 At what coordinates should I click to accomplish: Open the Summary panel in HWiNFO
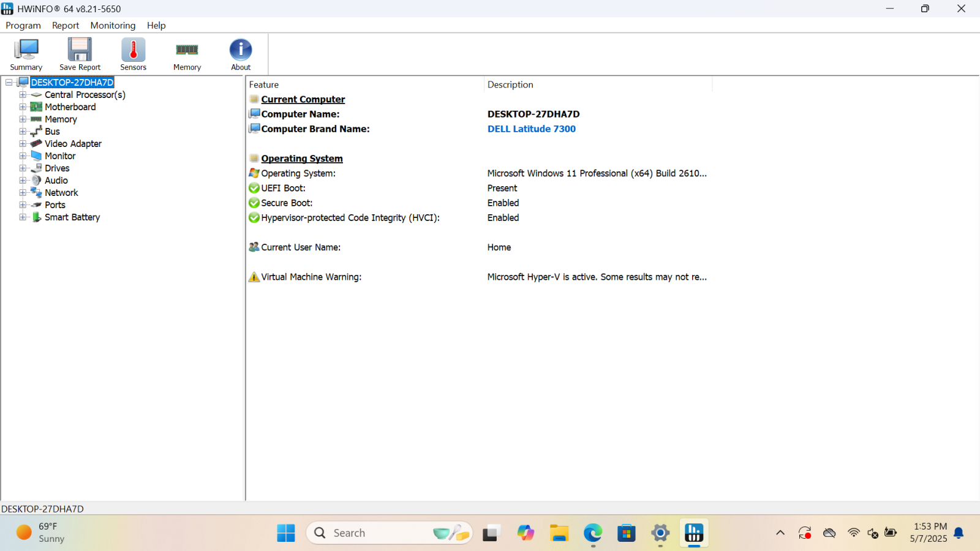(x=26, y=53)
